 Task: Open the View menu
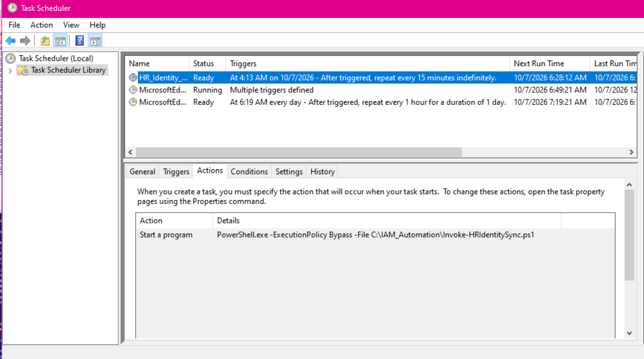point(71,25)
